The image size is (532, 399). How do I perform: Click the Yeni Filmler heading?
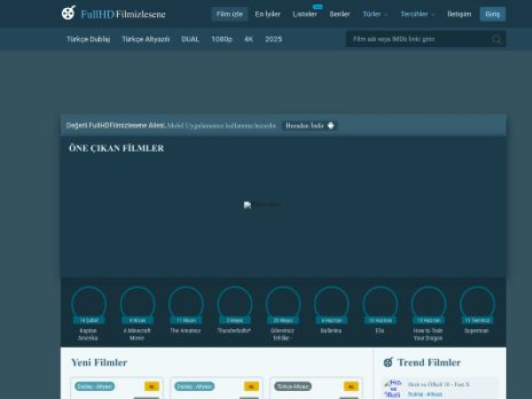(99, 363)
